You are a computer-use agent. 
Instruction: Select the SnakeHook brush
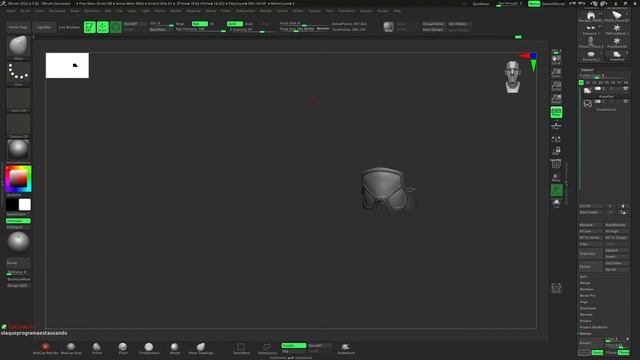pos(346,348)
